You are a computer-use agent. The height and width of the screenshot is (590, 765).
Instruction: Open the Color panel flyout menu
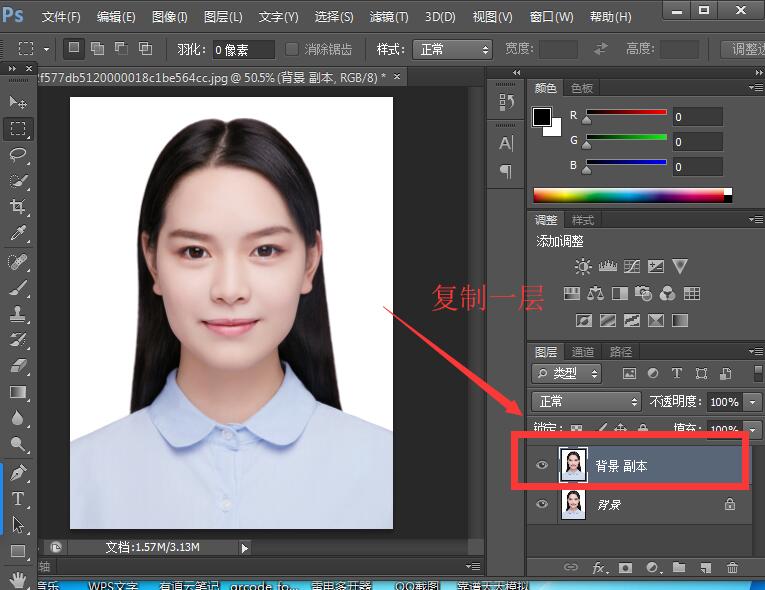(x=756, y=87)
